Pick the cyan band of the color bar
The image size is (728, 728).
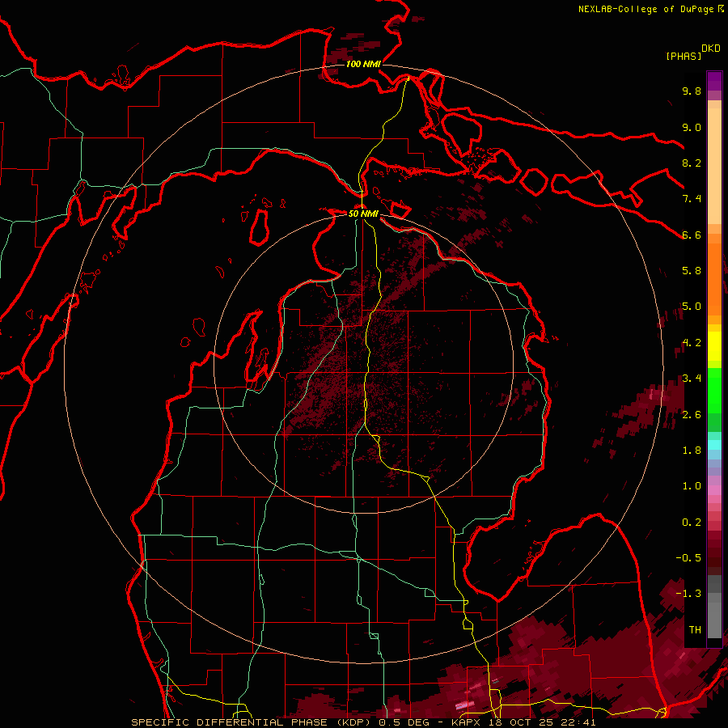pyautogui.click(x=714, y=445)
